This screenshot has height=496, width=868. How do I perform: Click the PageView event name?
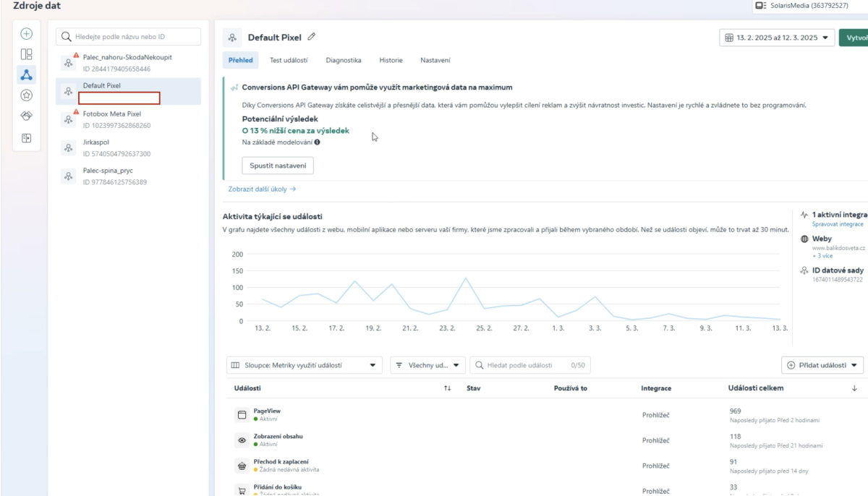[267, 411]
